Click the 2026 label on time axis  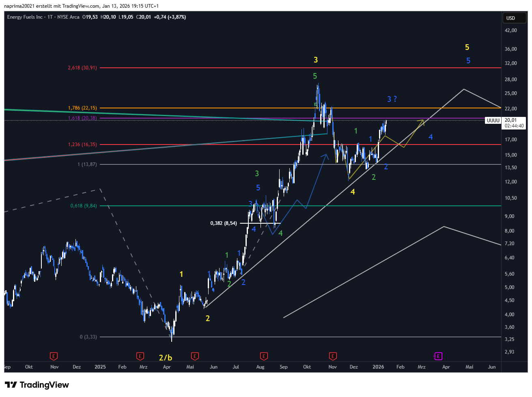tap(378, 367)
